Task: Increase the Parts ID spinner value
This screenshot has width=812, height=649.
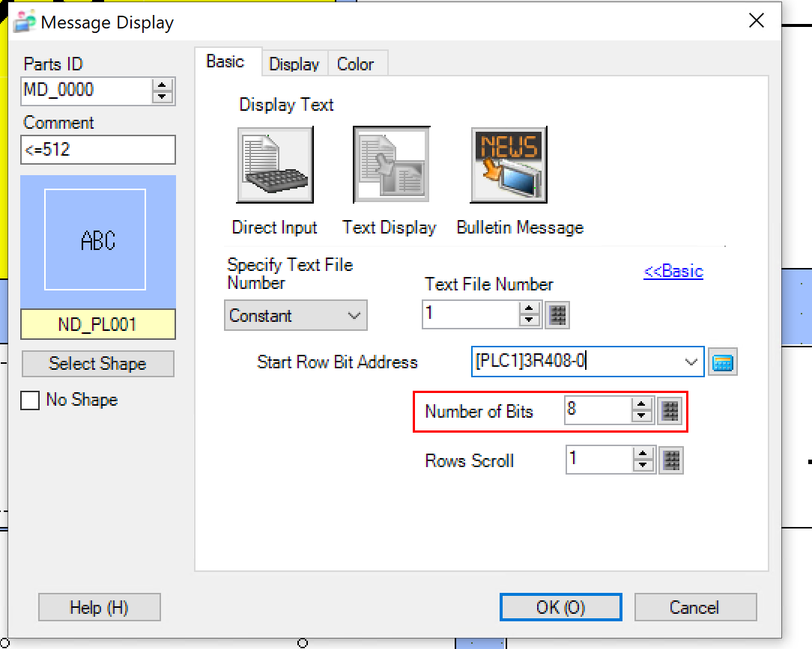Action: [163, 85]
